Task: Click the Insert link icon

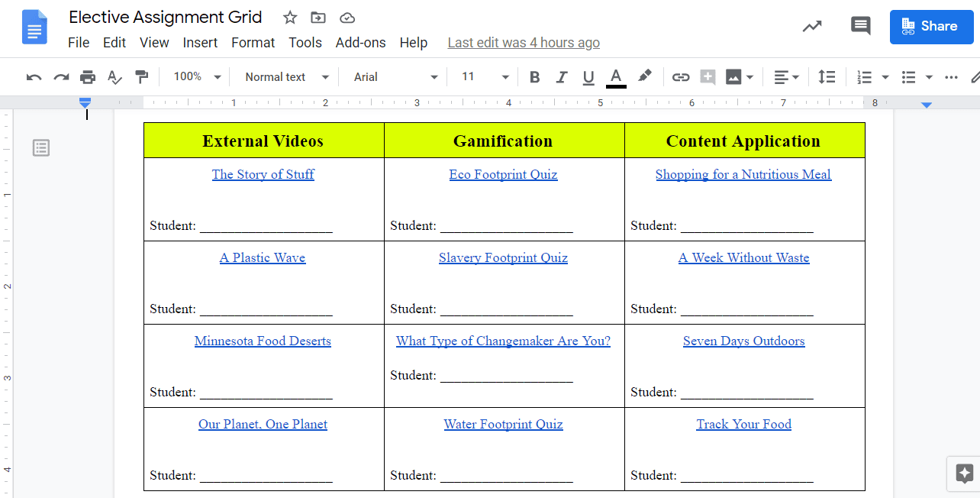Action: pos(680,77)
